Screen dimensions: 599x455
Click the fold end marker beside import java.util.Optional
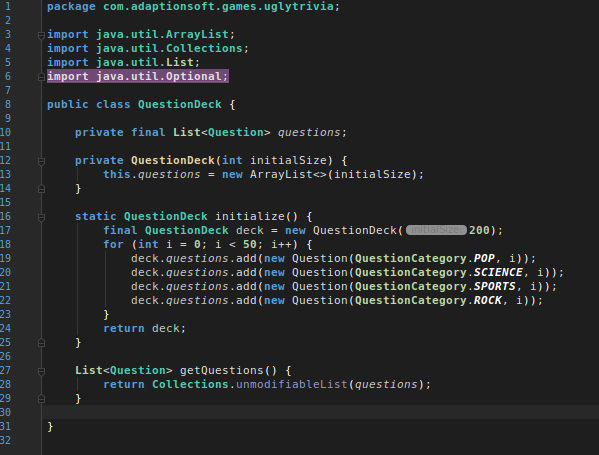pos(41,77)
